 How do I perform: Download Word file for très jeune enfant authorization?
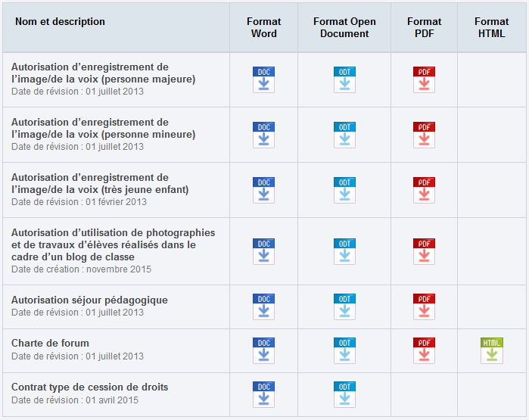(x=263, y=190)
